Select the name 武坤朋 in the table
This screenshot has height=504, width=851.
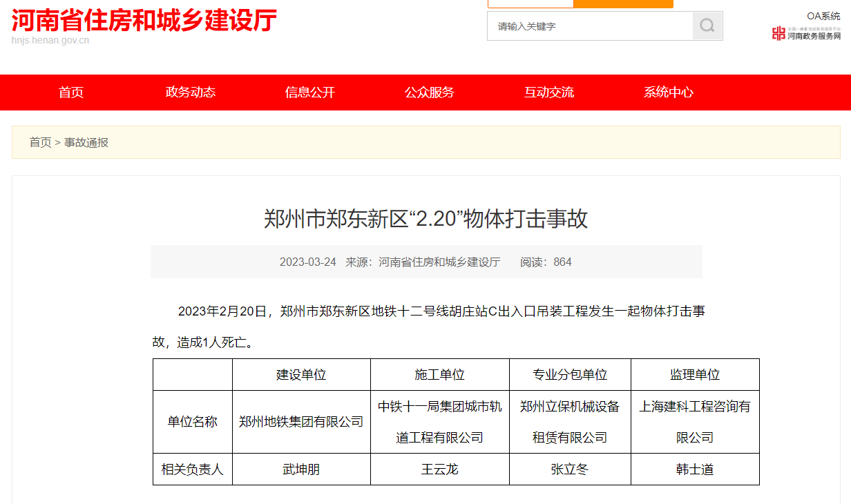[301, 469]
